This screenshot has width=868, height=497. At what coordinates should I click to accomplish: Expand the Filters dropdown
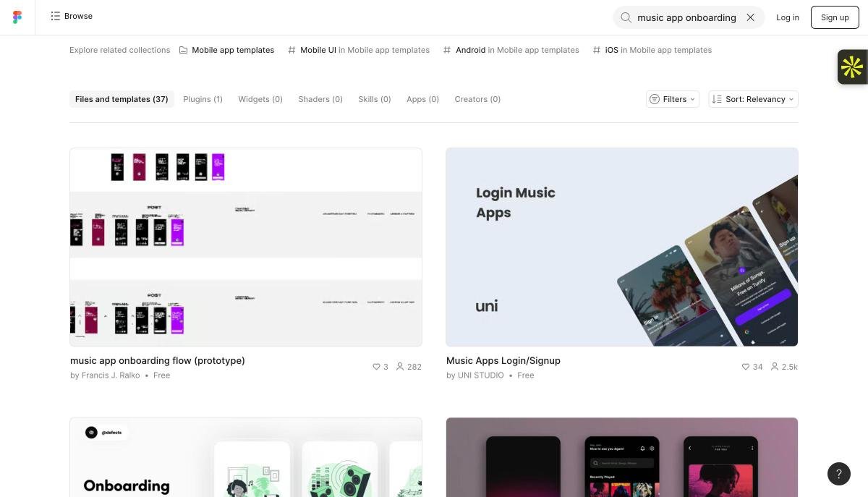point(673,99)
